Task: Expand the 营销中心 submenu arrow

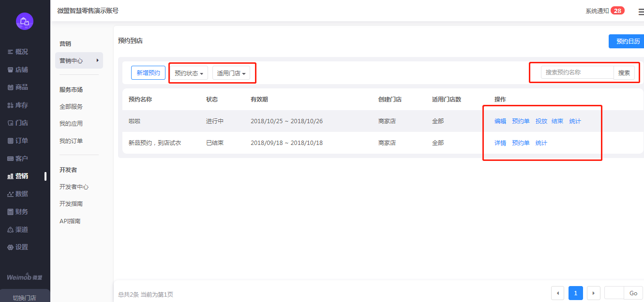Action: coord(97,60)
